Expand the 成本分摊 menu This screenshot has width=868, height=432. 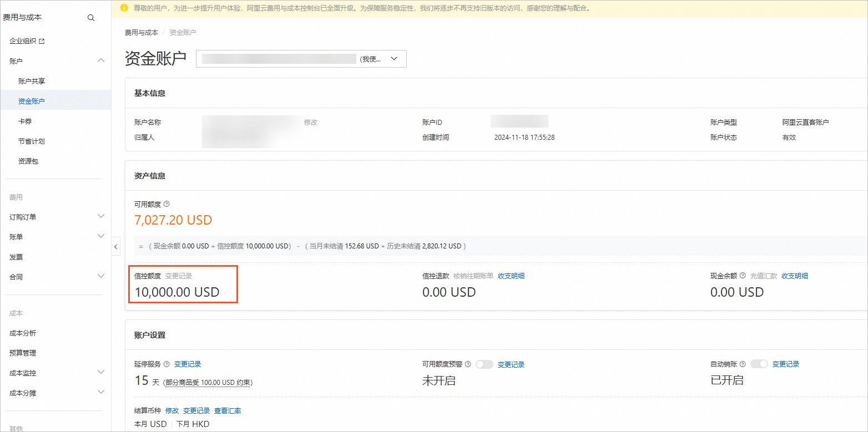coord(101,392)
